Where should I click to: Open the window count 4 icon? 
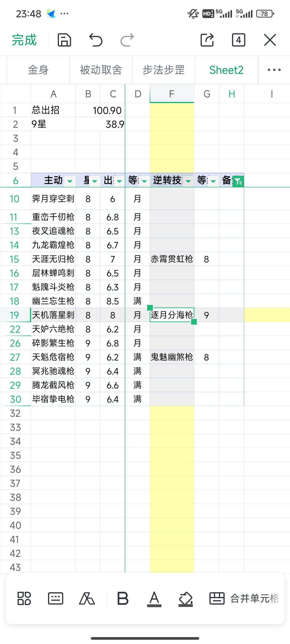[238, 40]
